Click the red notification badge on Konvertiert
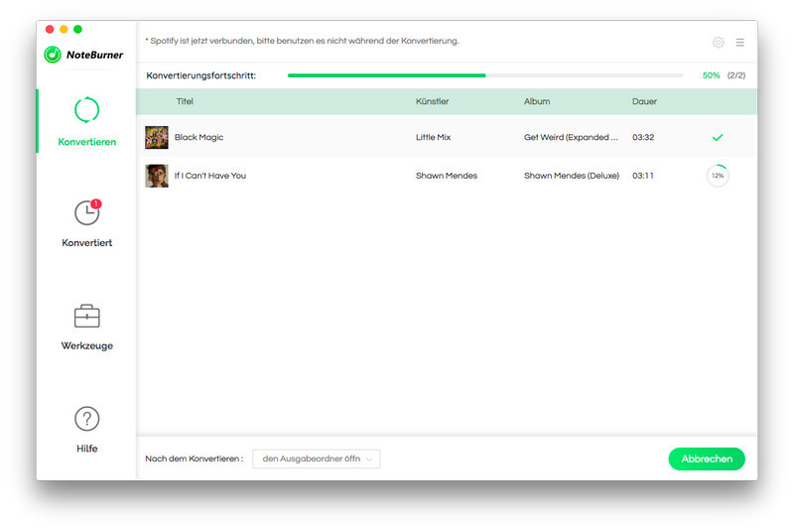Viewport: 794px width, 532px height. pyautogui.click(x=96, y=203)
